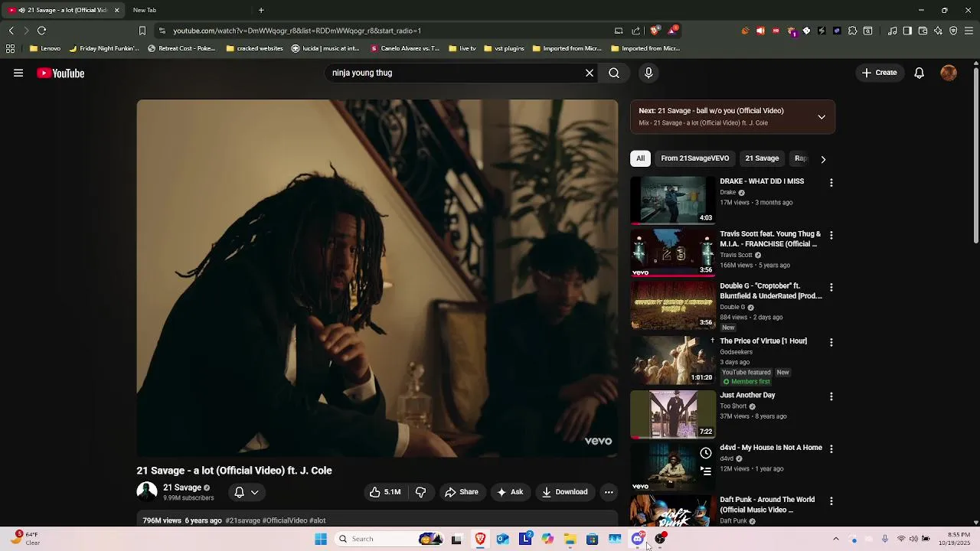980x551 pixels.
Task: Select the 21 Savage chip
Action: pyautogui.click(x=762, y=158)
